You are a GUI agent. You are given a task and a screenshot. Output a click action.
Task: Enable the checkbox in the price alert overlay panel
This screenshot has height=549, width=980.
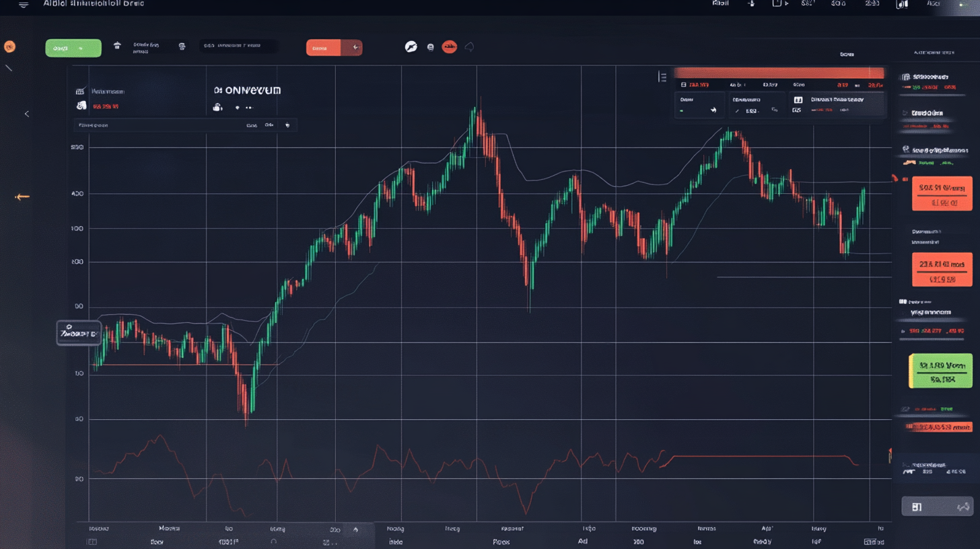coord(798,99)
